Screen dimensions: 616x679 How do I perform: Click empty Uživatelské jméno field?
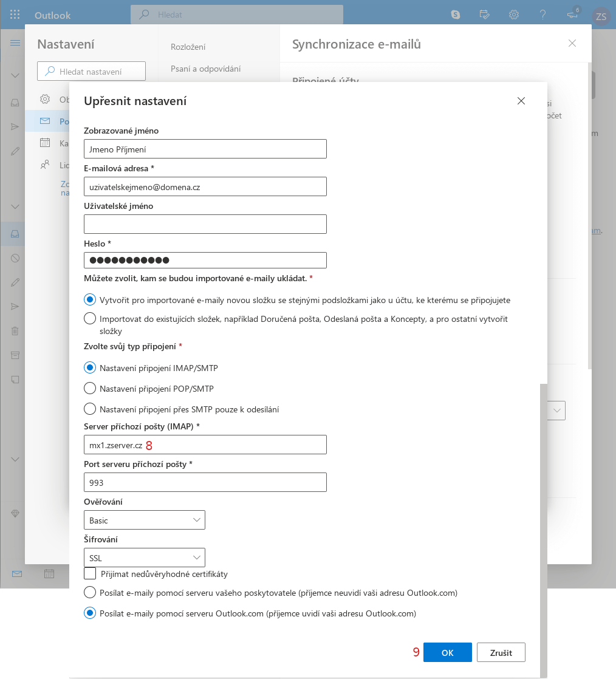pyautogui.click(x=205, y=224)
